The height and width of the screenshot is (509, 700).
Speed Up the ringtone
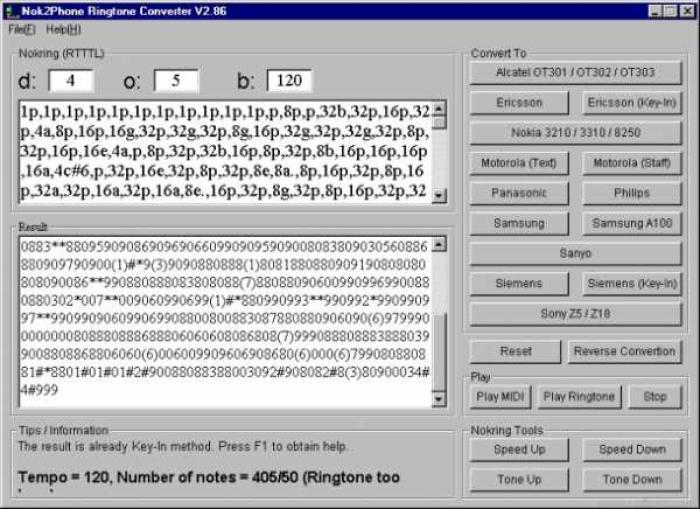[x=519, y=450]
